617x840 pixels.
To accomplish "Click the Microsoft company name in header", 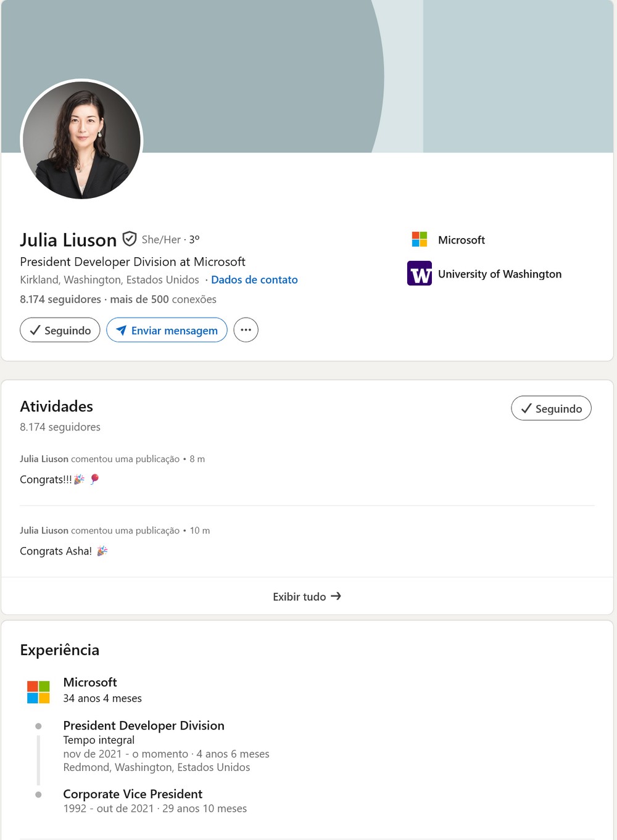I will tap(462, 240).
